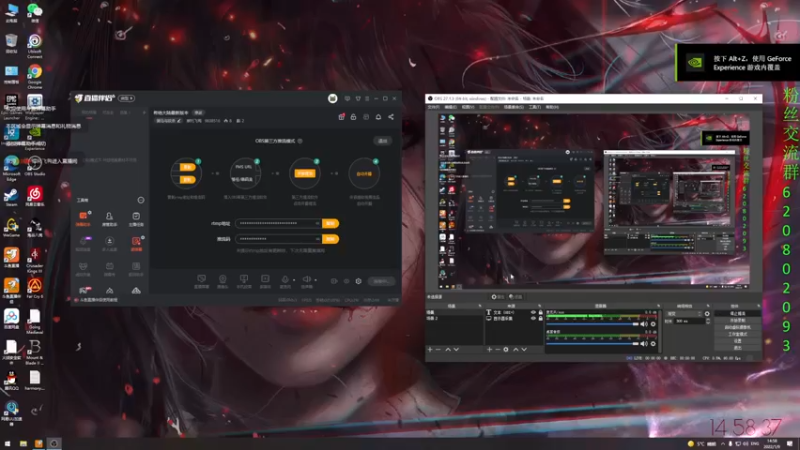
Task: Add a scene with the plus icon in OBS
Action: point(430,349)
